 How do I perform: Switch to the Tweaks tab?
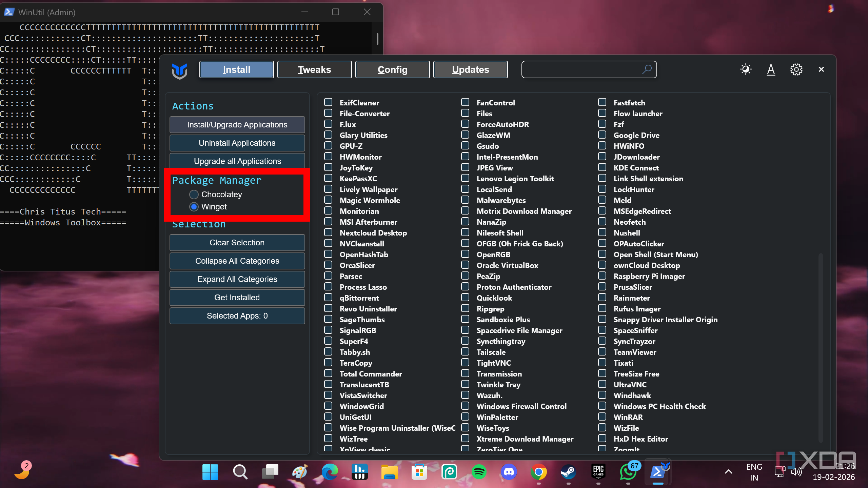[314, 69]
